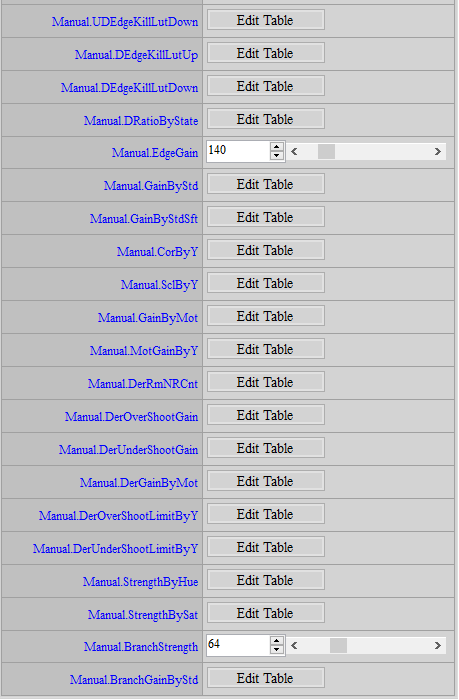Viewport: 459px width, 700px height.
Task: Focus the BranchStrength value field showing 64
Action: [x=238, y=645]
